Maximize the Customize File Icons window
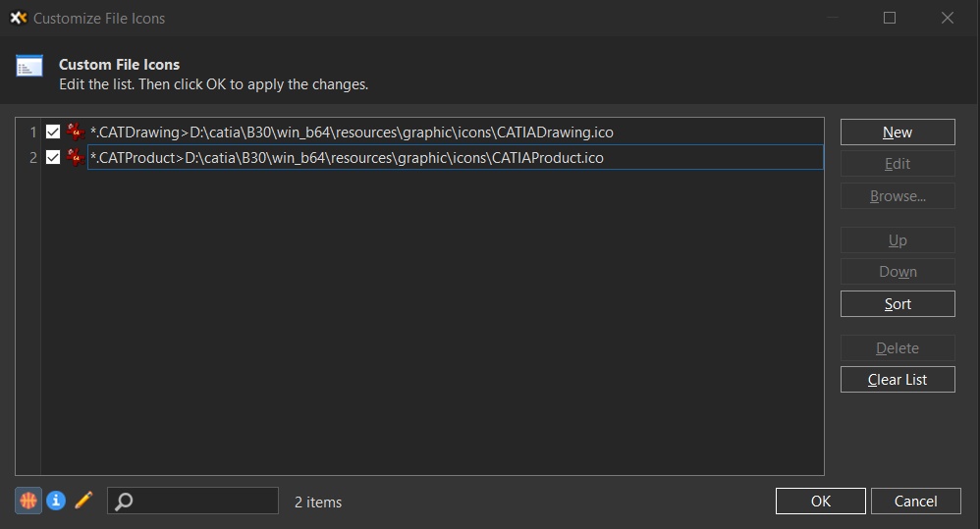 tap(890, 18)
